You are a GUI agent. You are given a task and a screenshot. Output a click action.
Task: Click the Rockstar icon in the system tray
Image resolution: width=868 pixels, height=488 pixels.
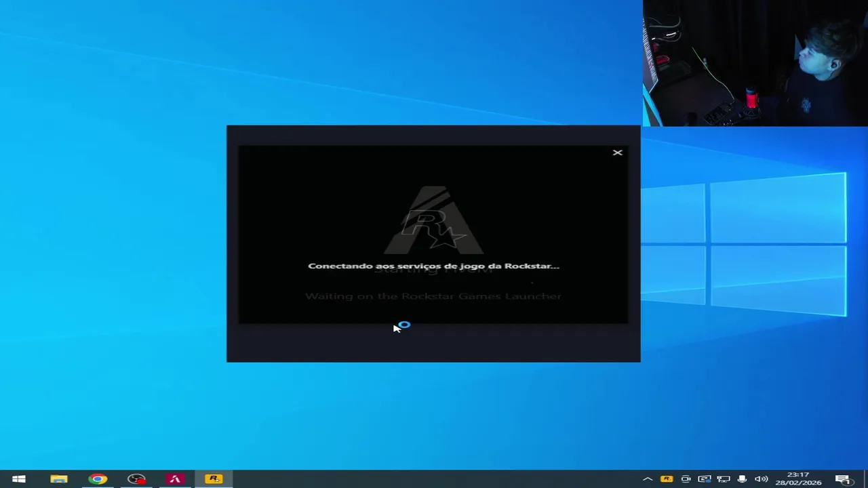[x=667, y=479]
